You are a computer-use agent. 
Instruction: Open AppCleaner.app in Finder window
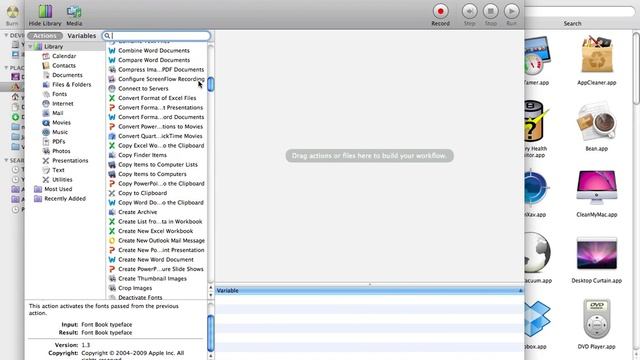(596, 61)
